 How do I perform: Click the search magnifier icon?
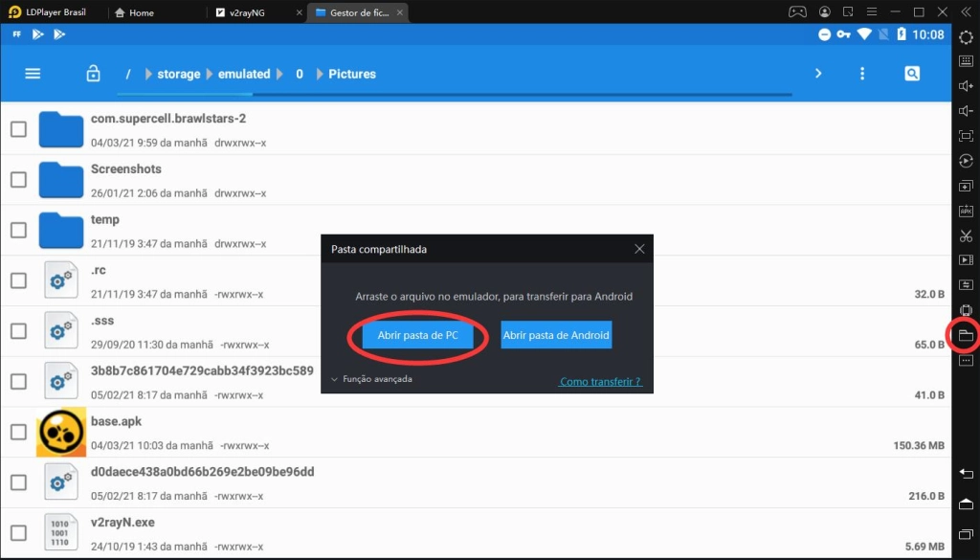pos(912,74)
